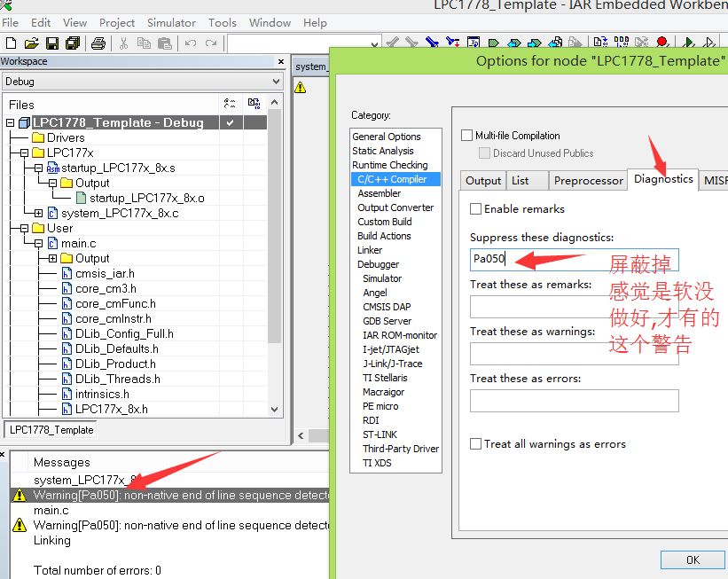The image size is (728, 579).
Task: Click the warning icon in the editor margin
Action: coord(301,87)
